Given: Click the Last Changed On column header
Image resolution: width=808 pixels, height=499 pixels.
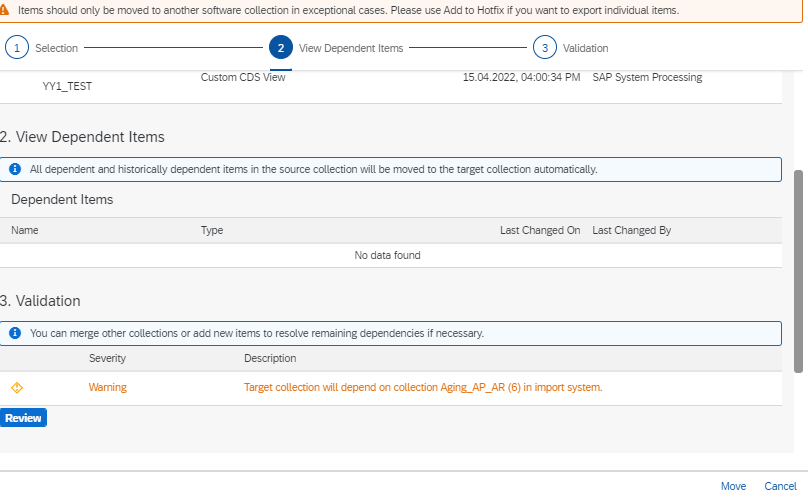Looking at the screenshot, I should click(x=540, y=230).
